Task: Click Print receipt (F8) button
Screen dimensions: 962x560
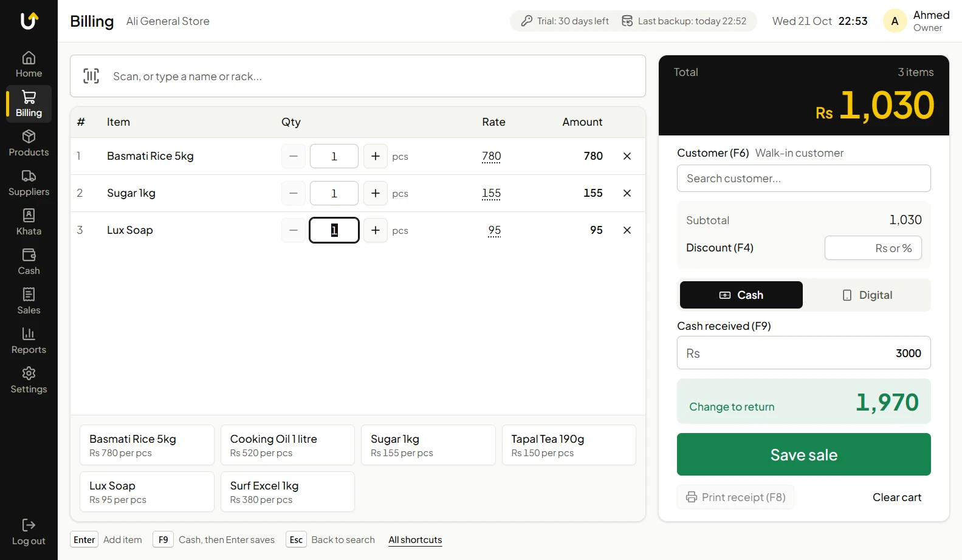Action: click(736, 497)
